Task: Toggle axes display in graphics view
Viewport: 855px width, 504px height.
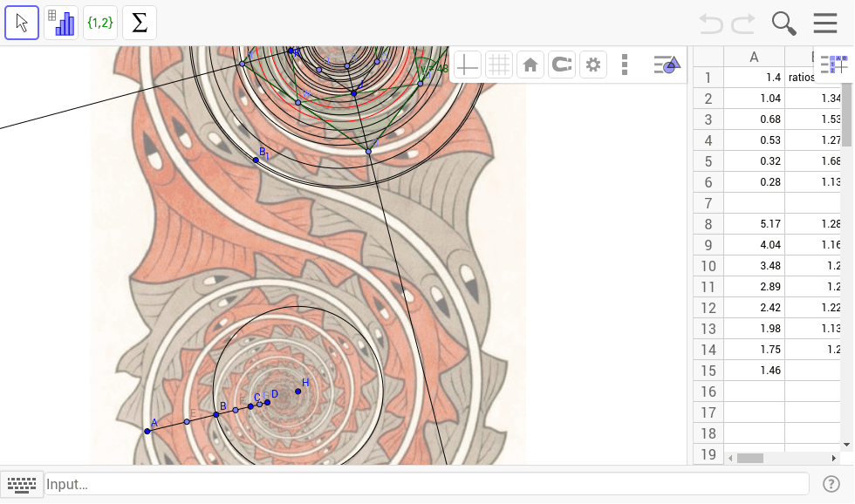Action: click(x=468, y=65)
